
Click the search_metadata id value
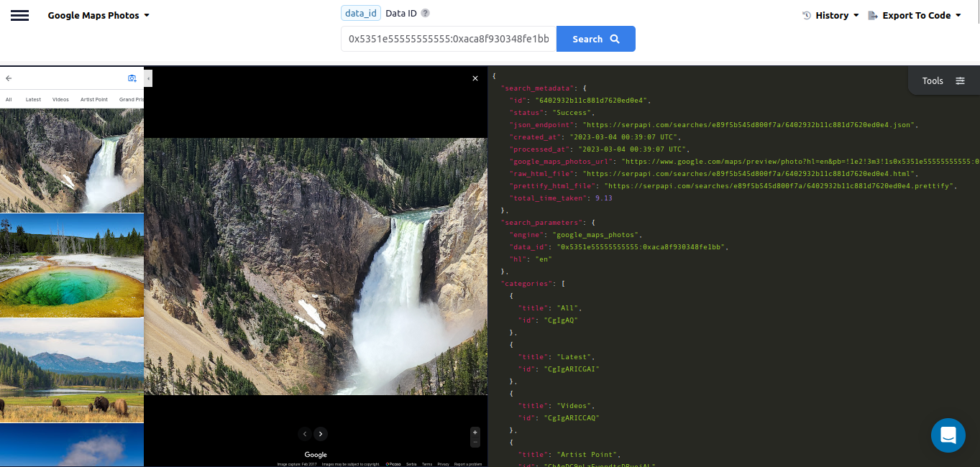(592, 101)
